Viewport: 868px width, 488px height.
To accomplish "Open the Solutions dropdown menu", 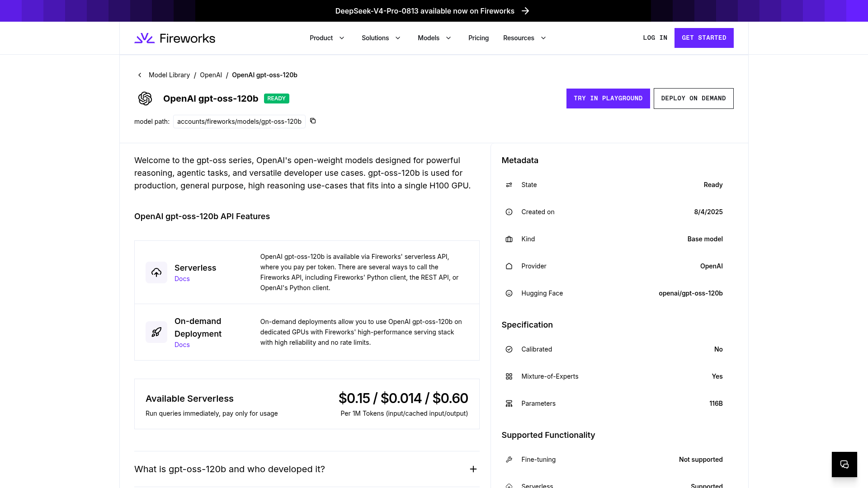I will 381,38.
